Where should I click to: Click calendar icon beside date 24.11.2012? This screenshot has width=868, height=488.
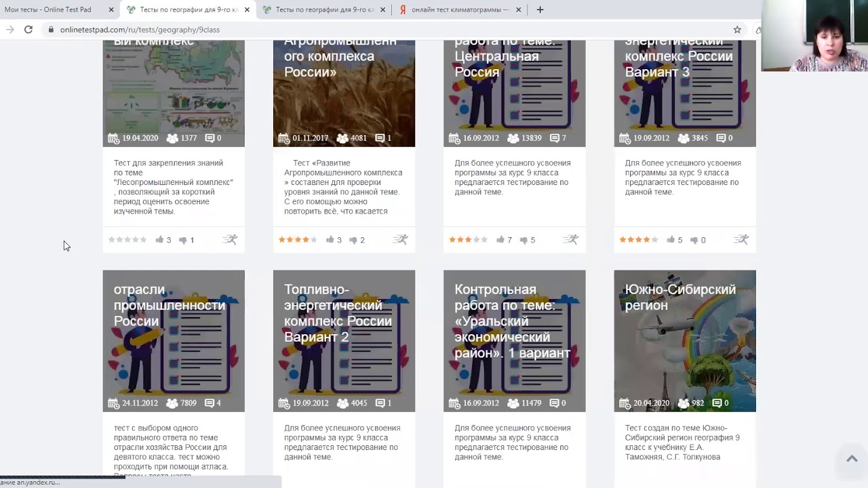[113, 403]
